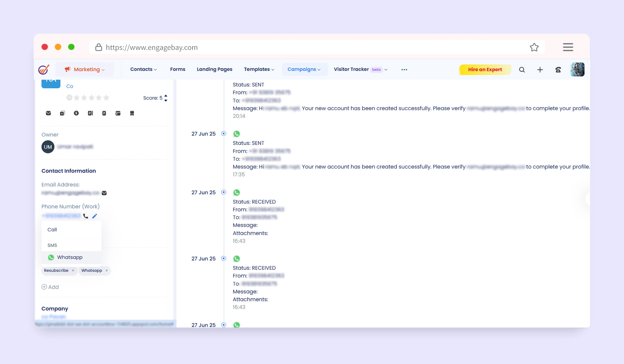Click the calendar icon in the contact action row
This screenshot has width=624, height=364.
(x=118, y=113)
